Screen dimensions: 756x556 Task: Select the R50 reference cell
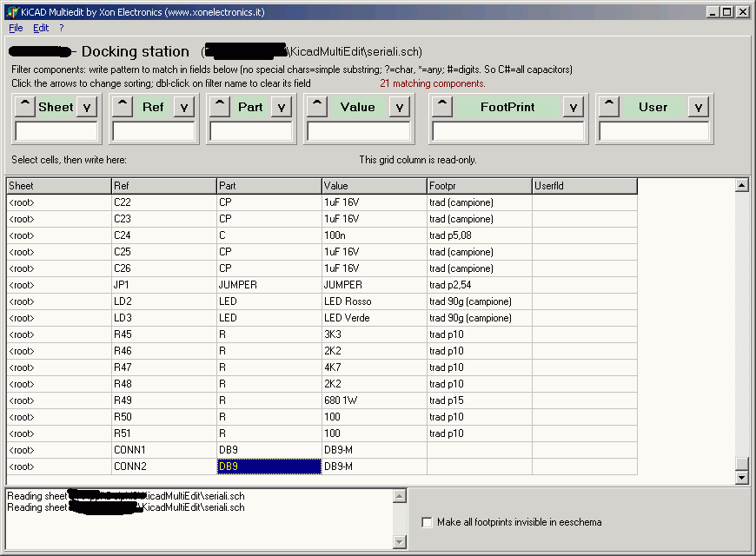[x=164, y=417]
